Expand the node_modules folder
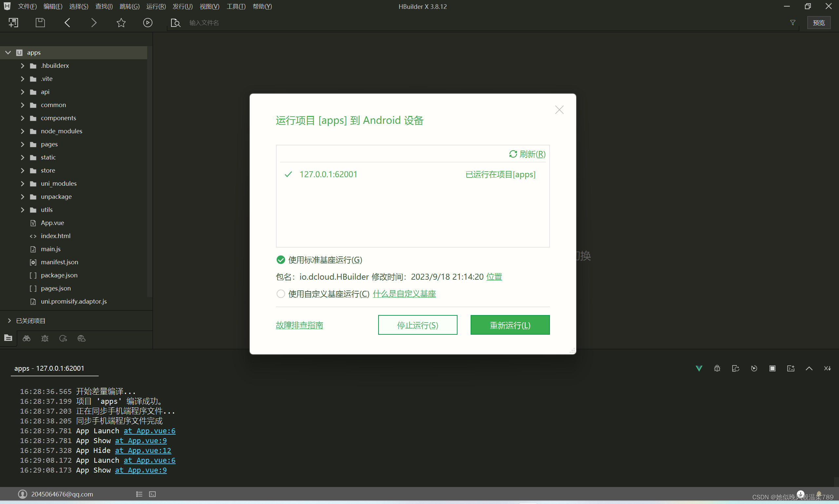 (22, 131)
